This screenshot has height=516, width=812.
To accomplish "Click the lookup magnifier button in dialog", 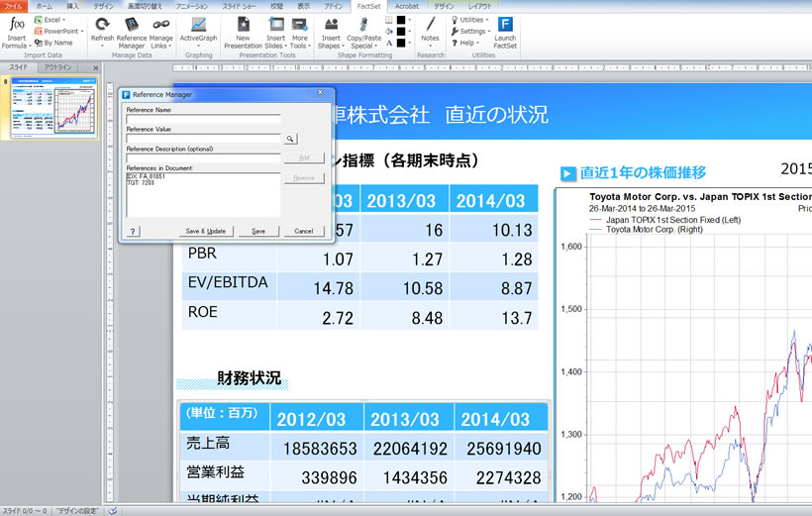I will coord(290,139).
